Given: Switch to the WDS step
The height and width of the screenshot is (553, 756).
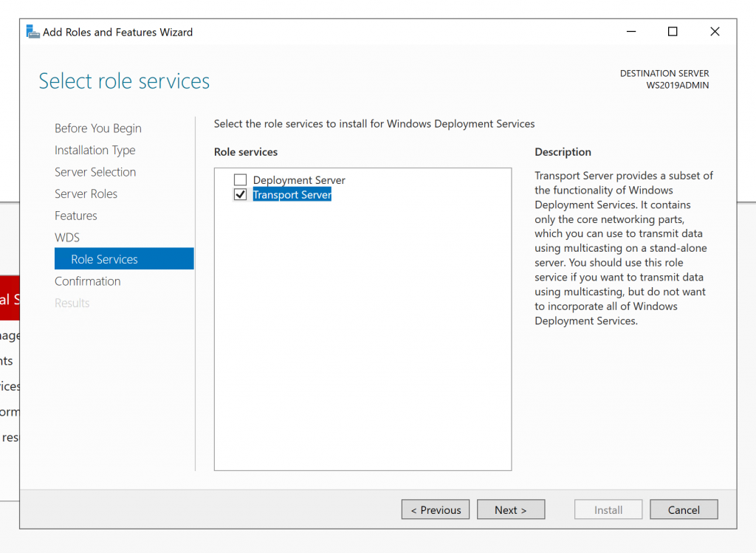Looking at the screenshot, I should point(67,237).
